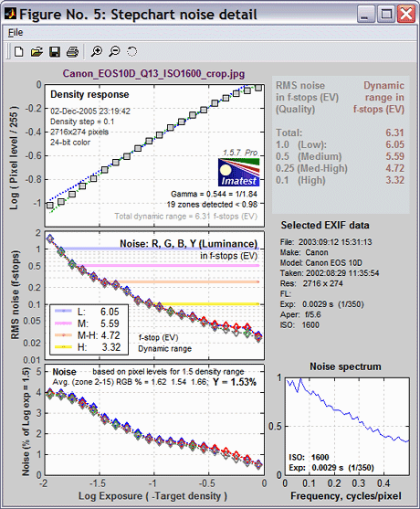Click the 'Total:' 6.31 dynamic range row
420x509 pixels.
[340, 133]
